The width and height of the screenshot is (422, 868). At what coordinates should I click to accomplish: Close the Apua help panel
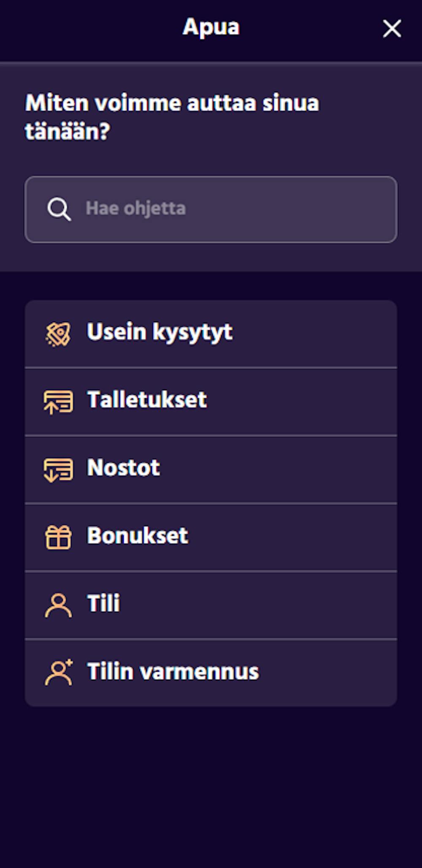click(392, 29)
